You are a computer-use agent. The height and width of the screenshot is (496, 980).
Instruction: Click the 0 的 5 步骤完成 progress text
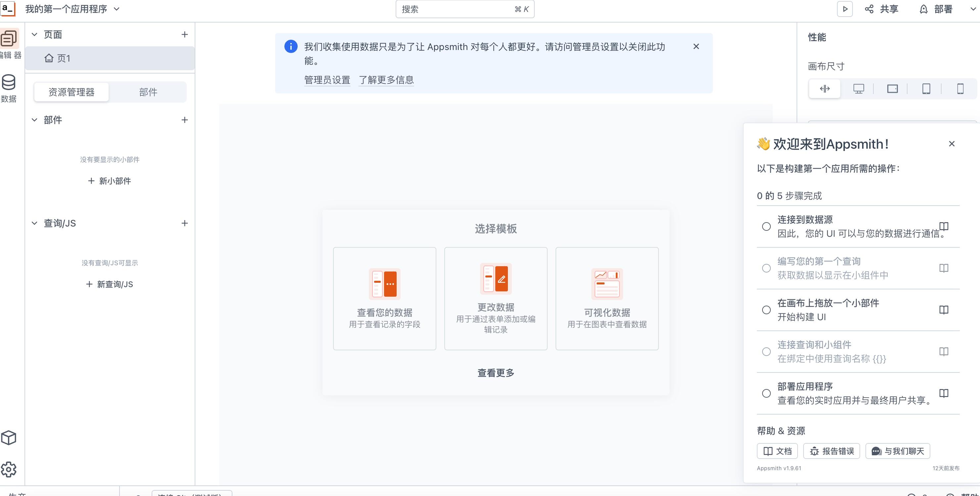789,196
